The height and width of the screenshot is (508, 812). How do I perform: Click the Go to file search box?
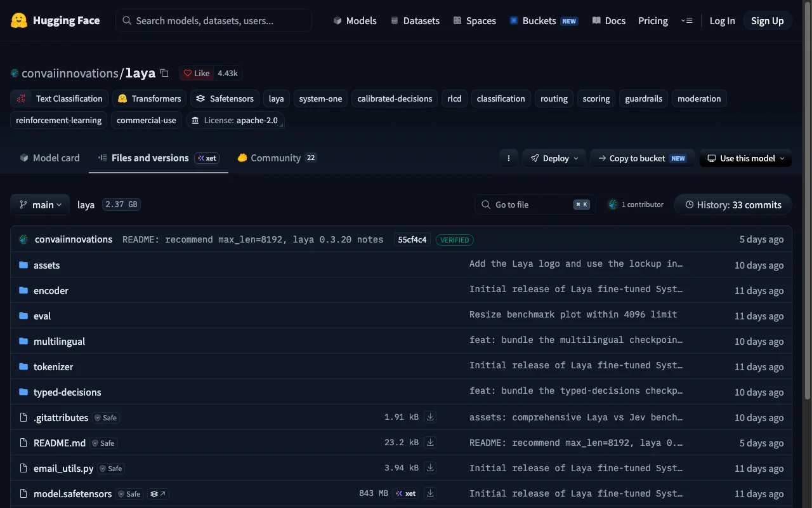535,204
